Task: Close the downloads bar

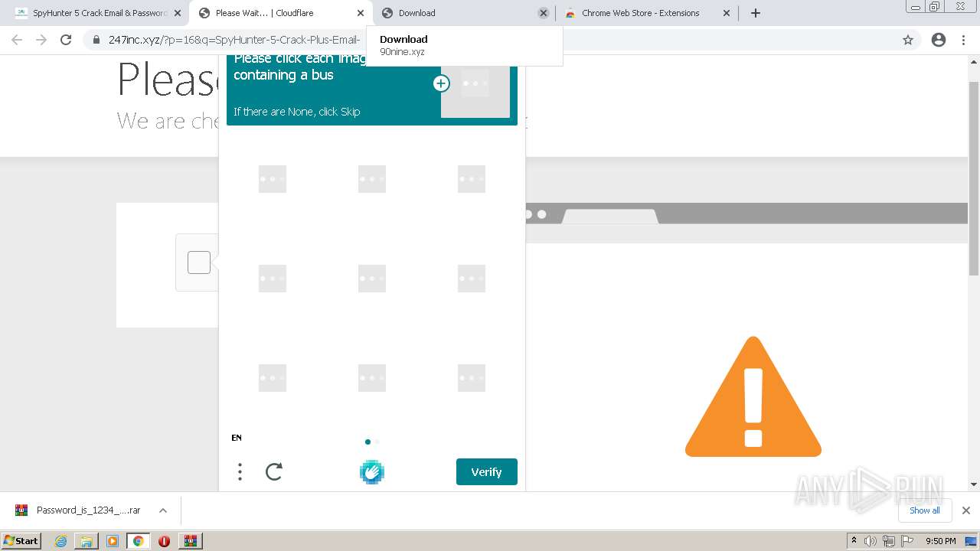Action: point(966,510)
